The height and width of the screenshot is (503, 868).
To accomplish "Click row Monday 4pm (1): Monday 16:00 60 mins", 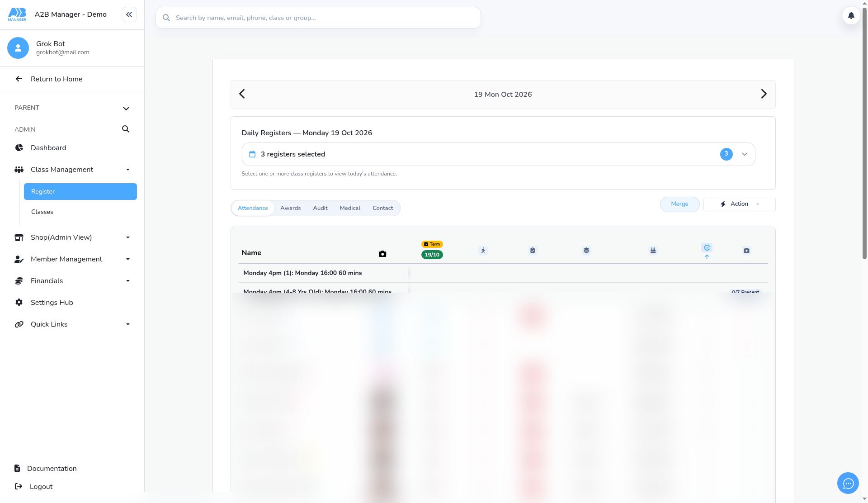I will coord(503,273).
